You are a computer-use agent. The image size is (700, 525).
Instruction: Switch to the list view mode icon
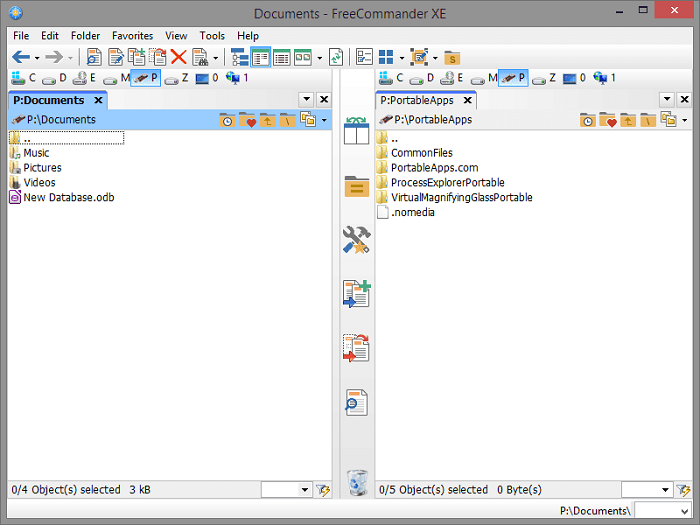pyautogui.click(x=261, y=57)
